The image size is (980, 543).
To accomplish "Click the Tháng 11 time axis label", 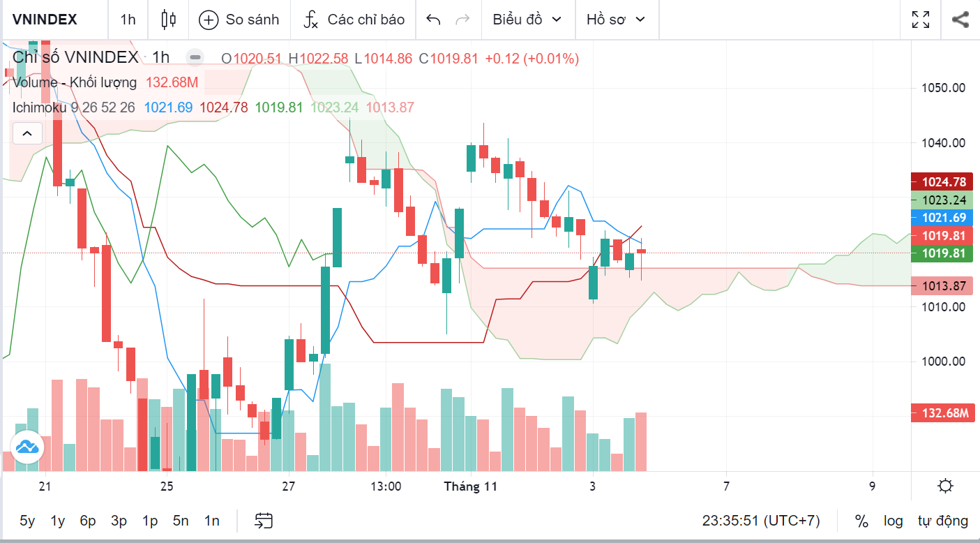I will click(471, 486).
